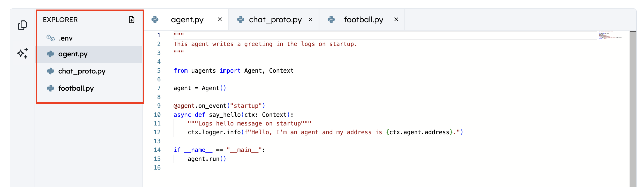Click the 'ctx.logger.info' line

click(325, 132)
